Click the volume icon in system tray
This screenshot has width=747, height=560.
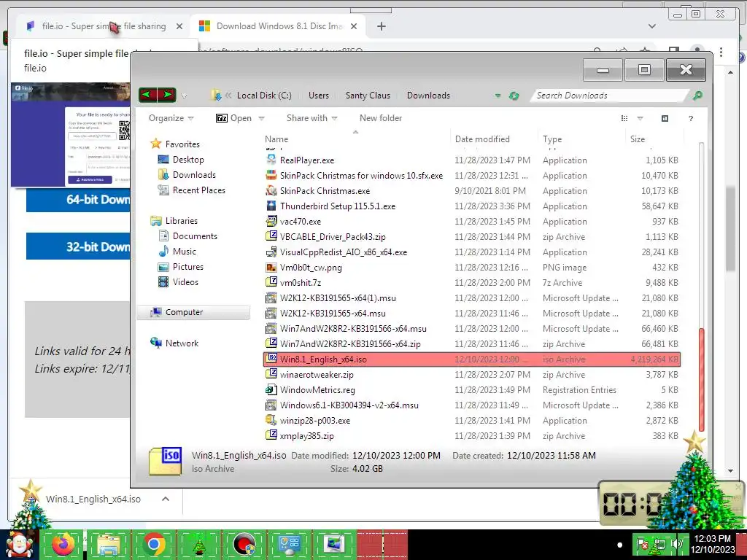coord(678,544)
